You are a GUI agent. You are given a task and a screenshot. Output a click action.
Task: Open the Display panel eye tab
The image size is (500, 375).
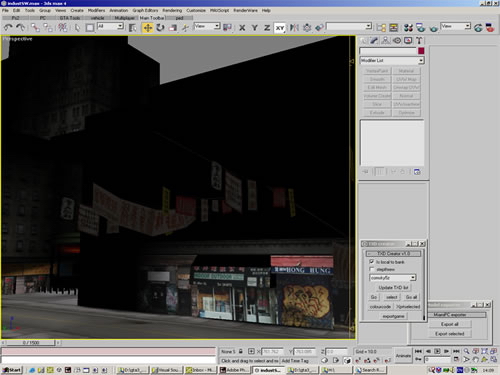[x=397, y=41]
